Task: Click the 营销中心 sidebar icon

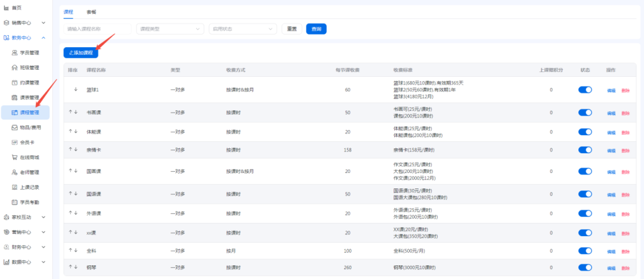Action: (x=6, y=232)
